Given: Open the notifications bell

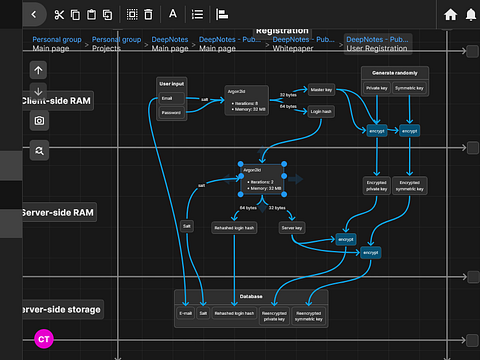Looking at the screenshot, I should [471, 15].
